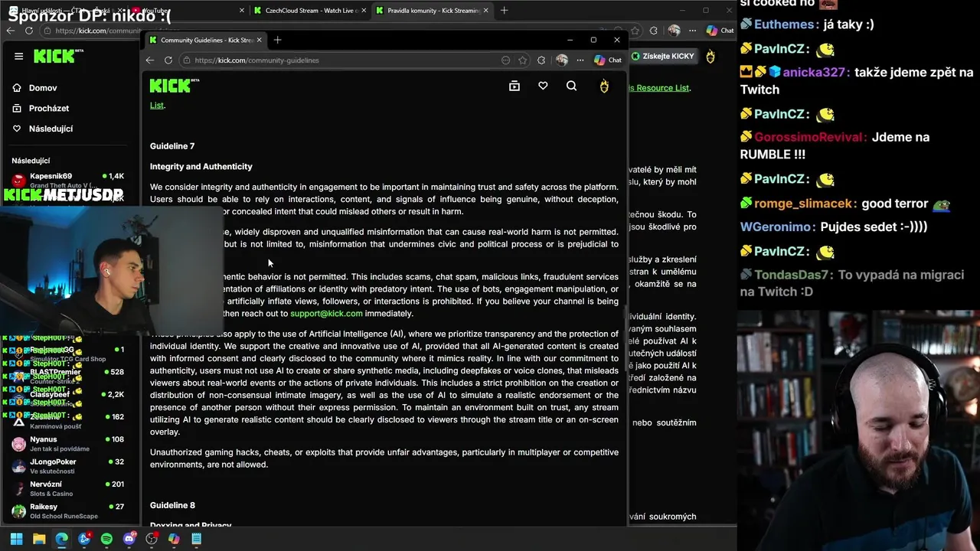Open profile avatar in front window toolbar
Screen dimensions: 980x551
tap(561, 60)
